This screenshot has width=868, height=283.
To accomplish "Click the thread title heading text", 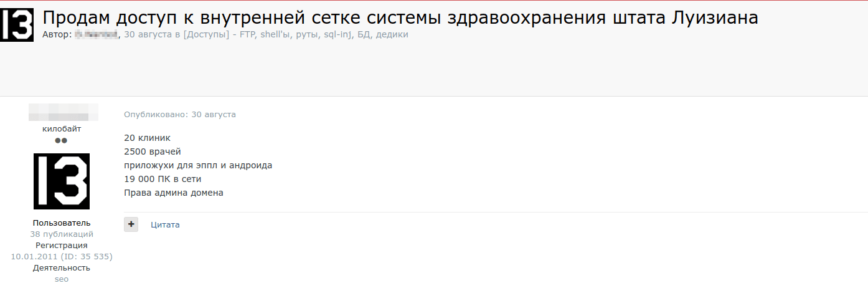I will click(400, 17).
